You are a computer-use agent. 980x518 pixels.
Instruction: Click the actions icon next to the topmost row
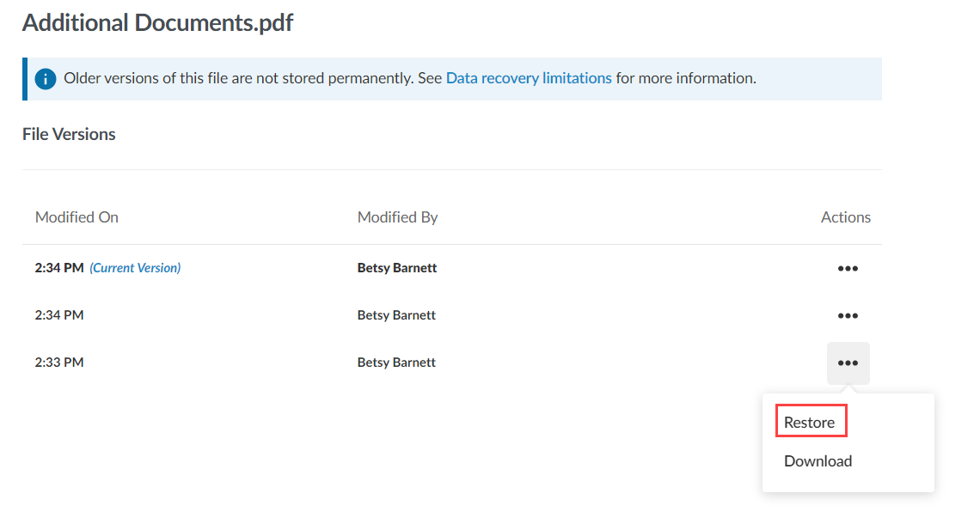(x=848, y=268)
